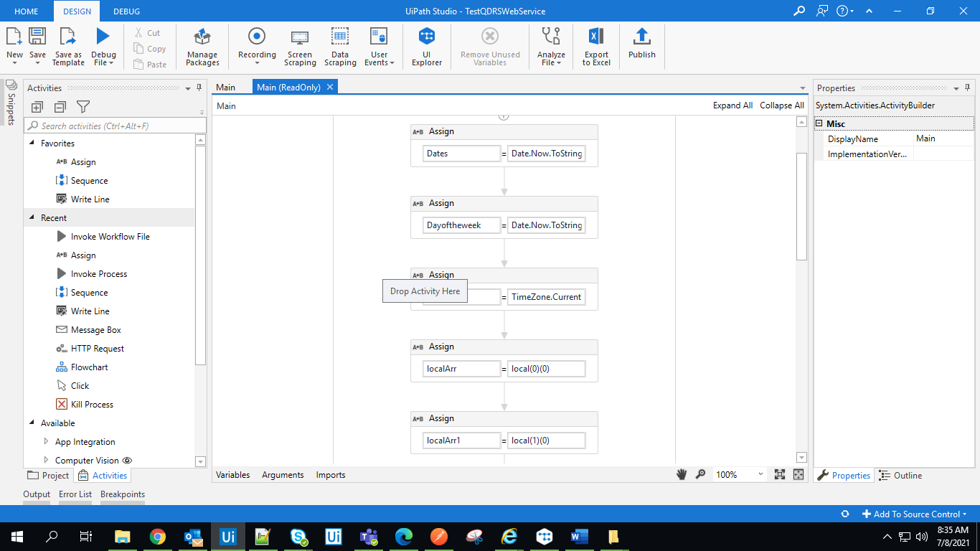Click the Windows Start button
The height and width of the screenshot is (551, 980).
pyautogui.click(x=17, y=536)
